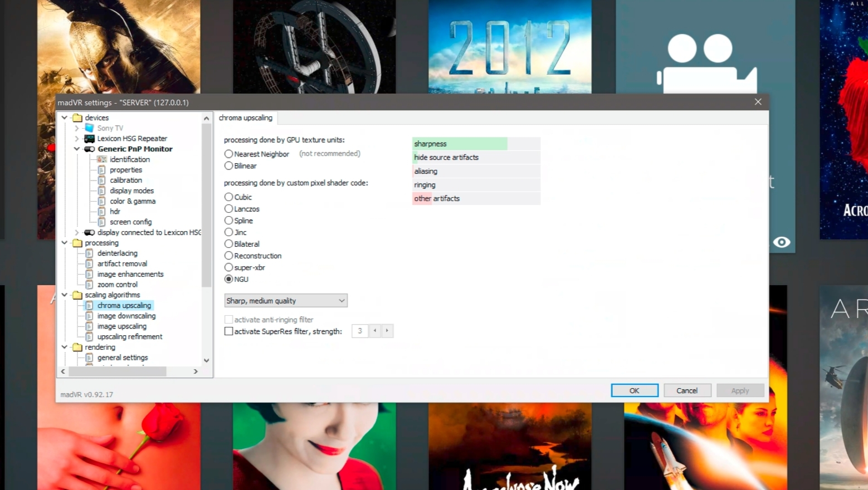Click the hdr page icon
This screenshot has height=490, width=868.
(102, 212)
